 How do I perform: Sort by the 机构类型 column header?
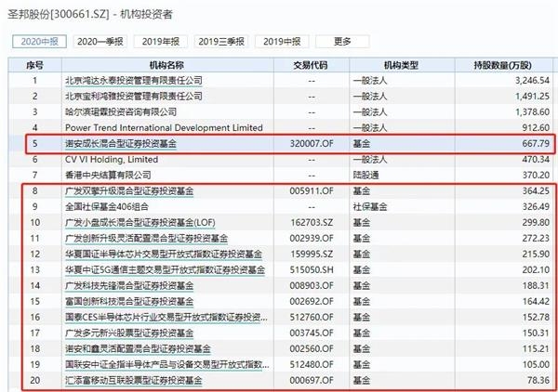[402, 65]
